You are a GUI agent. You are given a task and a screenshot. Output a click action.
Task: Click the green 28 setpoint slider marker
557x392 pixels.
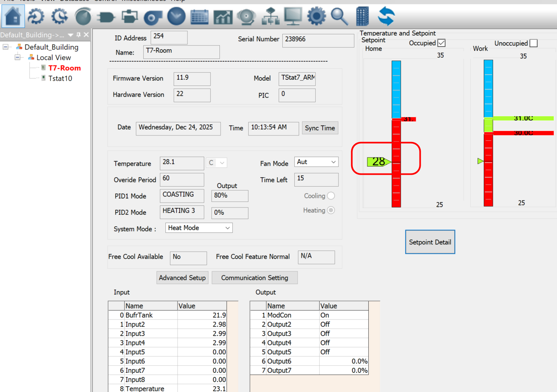click(378, 162)
